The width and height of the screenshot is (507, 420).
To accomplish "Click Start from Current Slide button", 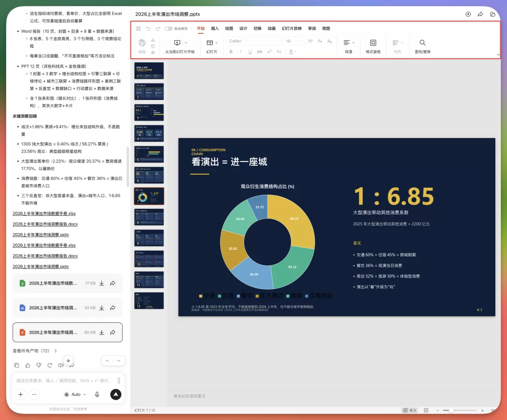I will (180, 46).
